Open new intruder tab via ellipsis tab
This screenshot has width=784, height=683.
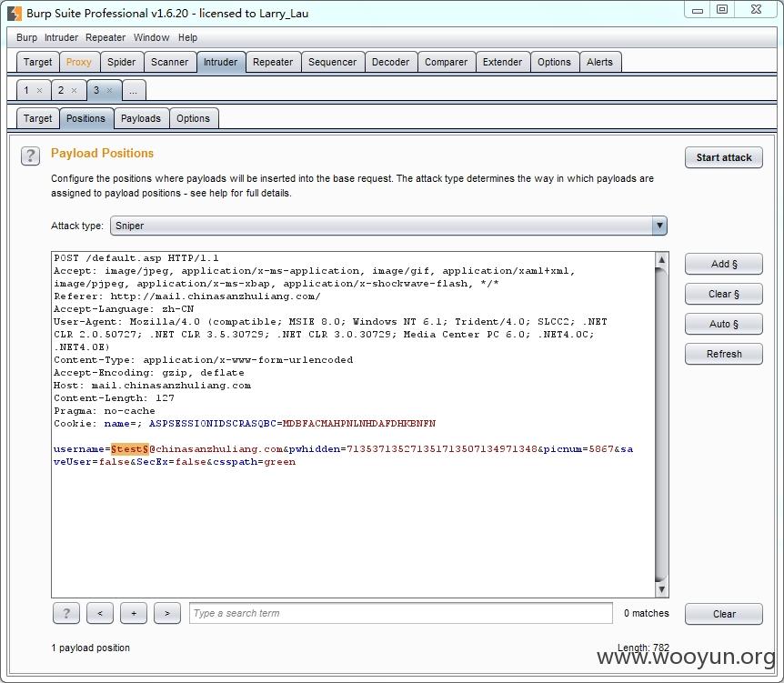pyautogui.click(x=133, y=91)
